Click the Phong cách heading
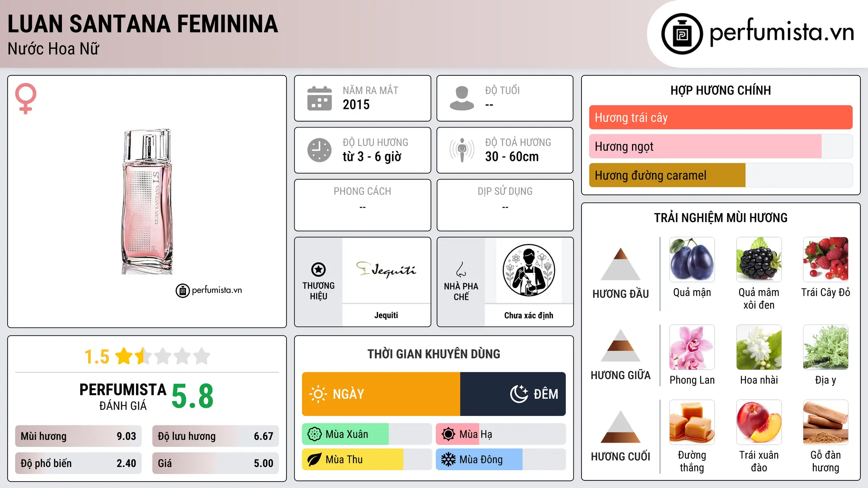Image resolution: width=868 pixels, height=488 pixels. coord(362,191)
